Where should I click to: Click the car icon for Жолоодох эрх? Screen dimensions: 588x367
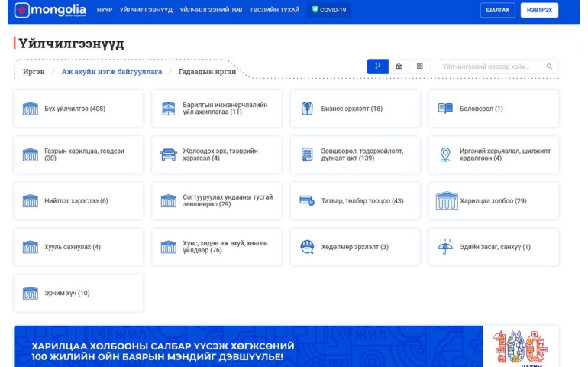pyautogui.click(x=168, y=154)
